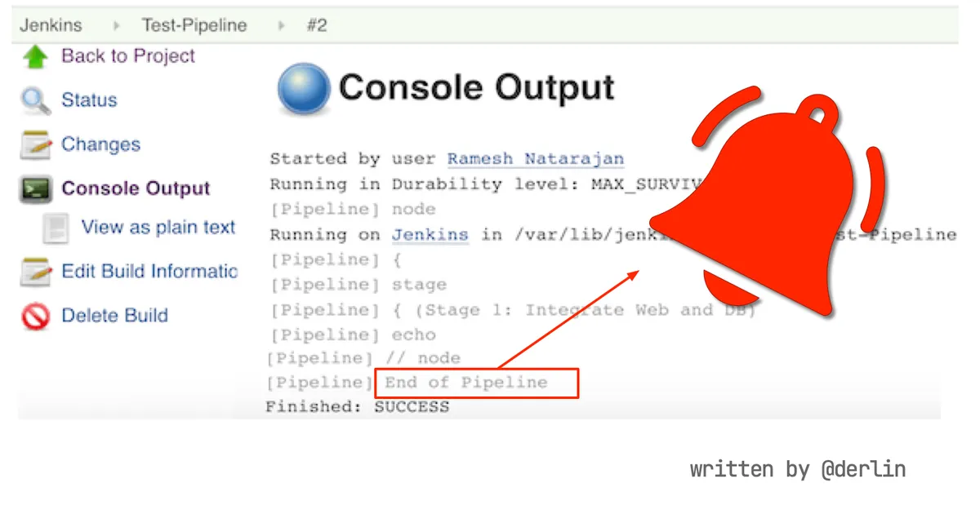The height and width of the screenshot is (514, 980).
Task: Open the Changes link in sidebar
Action: [100, 144]
